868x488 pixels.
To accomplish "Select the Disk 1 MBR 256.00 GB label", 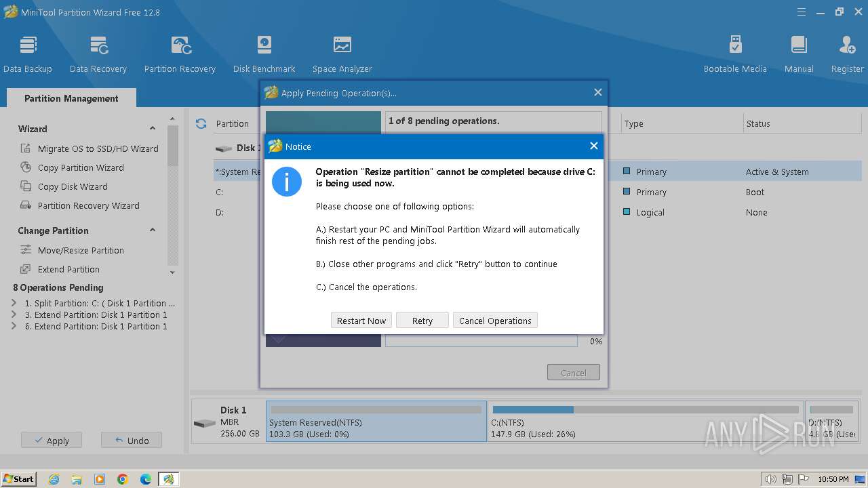I will [x=239, y=422].
